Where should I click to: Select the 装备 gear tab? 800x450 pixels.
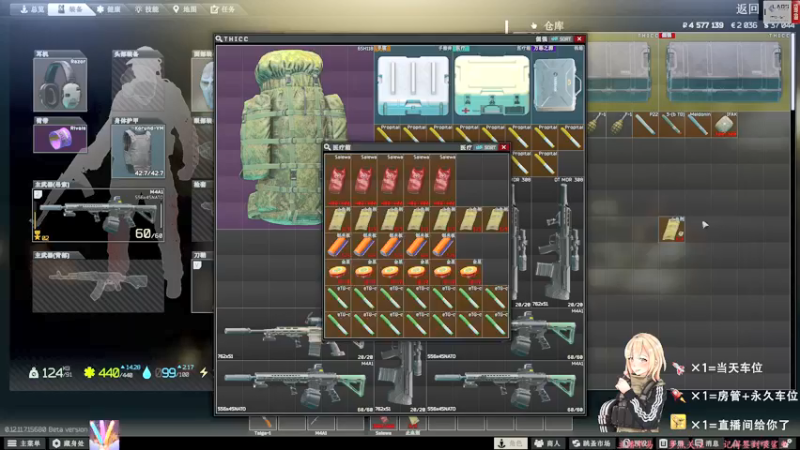coord(71,9)
